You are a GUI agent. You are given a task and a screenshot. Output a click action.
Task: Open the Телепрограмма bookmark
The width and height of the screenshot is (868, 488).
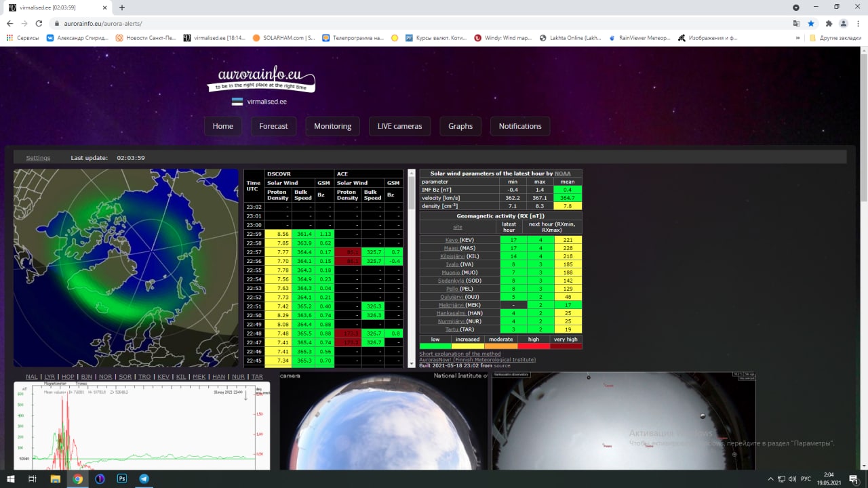coord(353,38)
